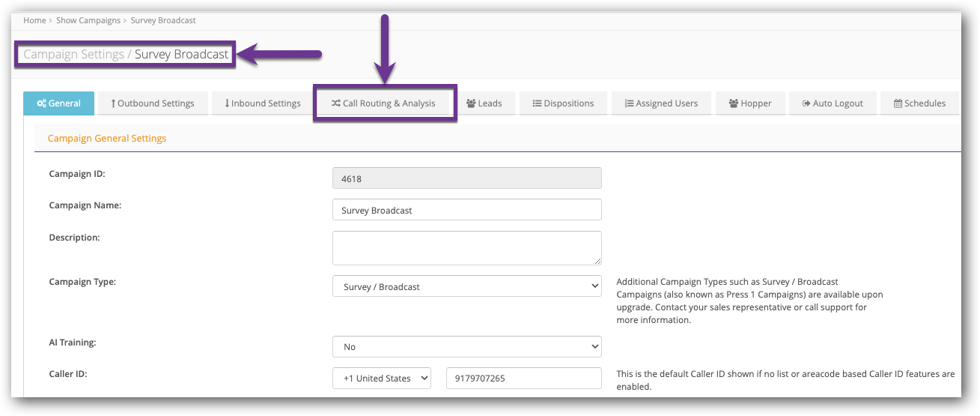The height and width of the screenshot is (416, 980).
Task: Open Call Routing & Analysis tab
Action: click(x=383, y=103)
